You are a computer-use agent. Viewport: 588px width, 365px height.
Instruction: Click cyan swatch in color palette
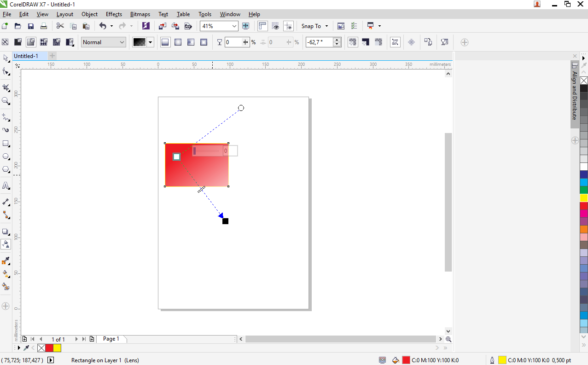[584, 182]
